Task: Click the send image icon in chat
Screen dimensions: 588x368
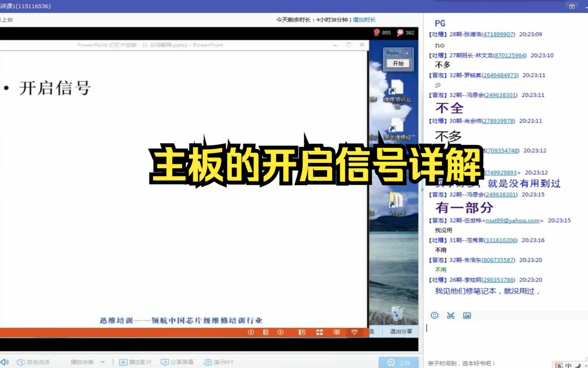Action: click(467, 315)
